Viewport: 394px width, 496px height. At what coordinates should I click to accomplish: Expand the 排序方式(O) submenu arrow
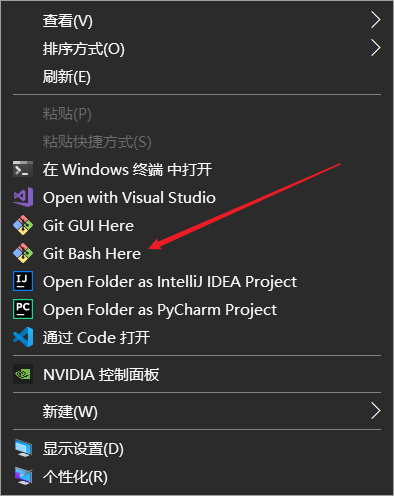375,48
